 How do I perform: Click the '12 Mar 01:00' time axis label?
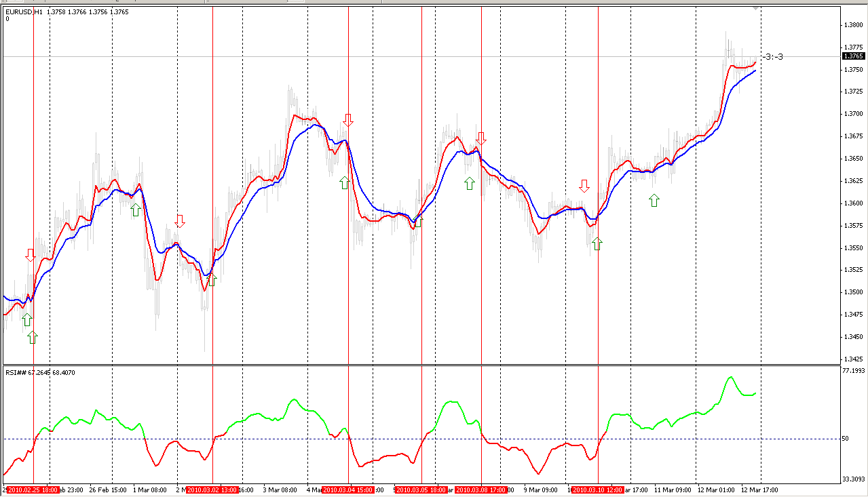tap(715, 490)
